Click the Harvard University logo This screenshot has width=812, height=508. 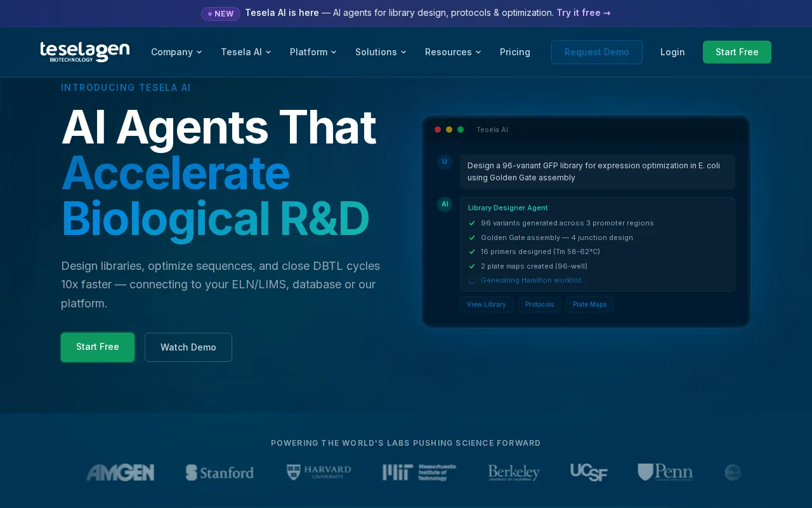click(318, 472)
